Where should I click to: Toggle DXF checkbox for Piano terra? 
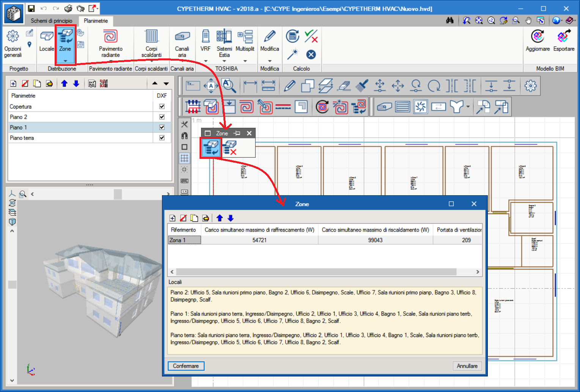point(162,138)
